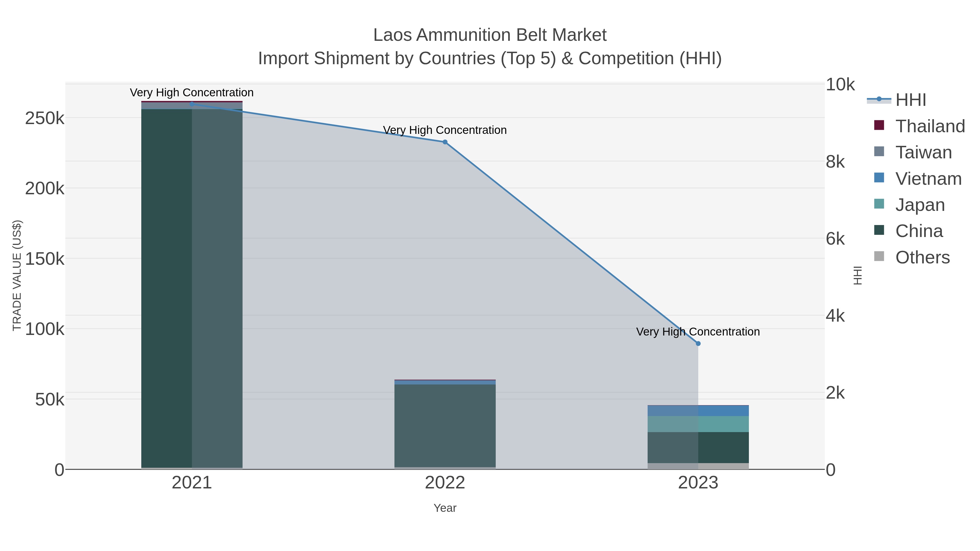Toggle Thailand series via legend label
Viewport: 980px width, 551px height.
(x=930, y=126)
